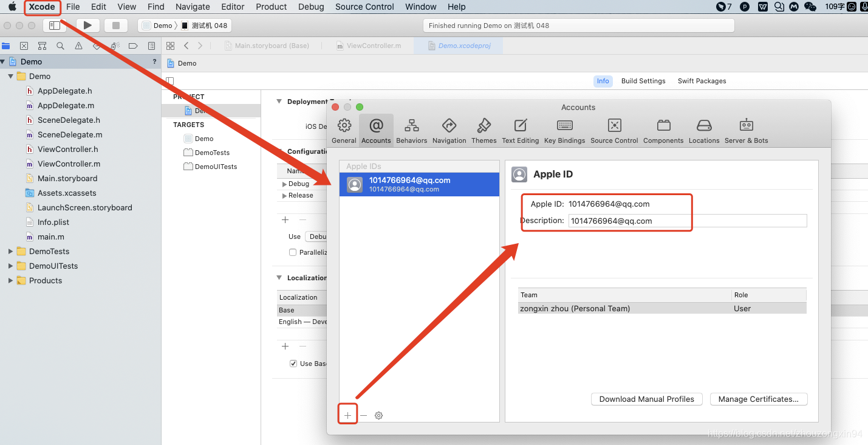Click the Stop button in Xcode toolbar
Viewport: 868px width, 445px height.
(x=115, y=26)
